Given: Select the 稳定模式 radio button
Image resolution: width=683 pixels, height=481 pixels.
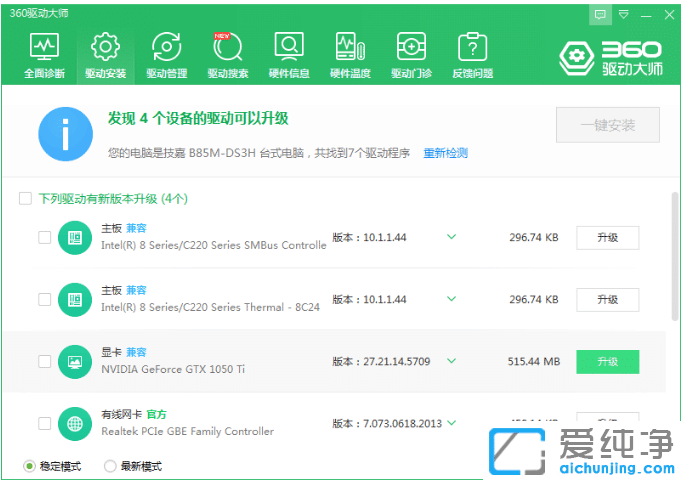Looking at the screenshot, I should pyautogui.click(x=29, y=466).
